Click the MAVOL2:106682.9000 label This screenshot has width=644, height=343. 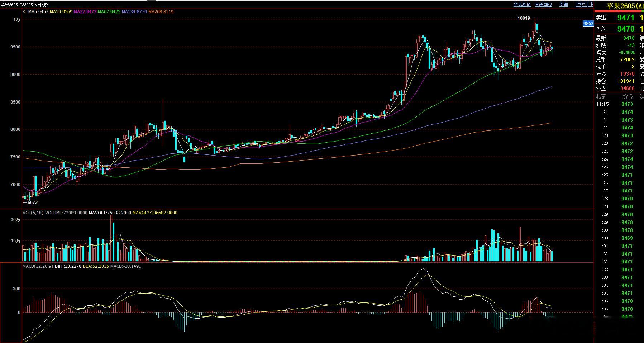[x=155, y=213]
